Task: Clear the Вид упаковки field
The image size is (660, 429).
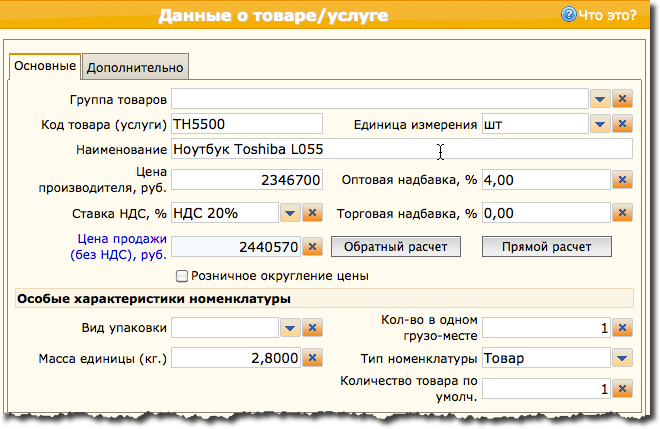Action: [311, 328]
